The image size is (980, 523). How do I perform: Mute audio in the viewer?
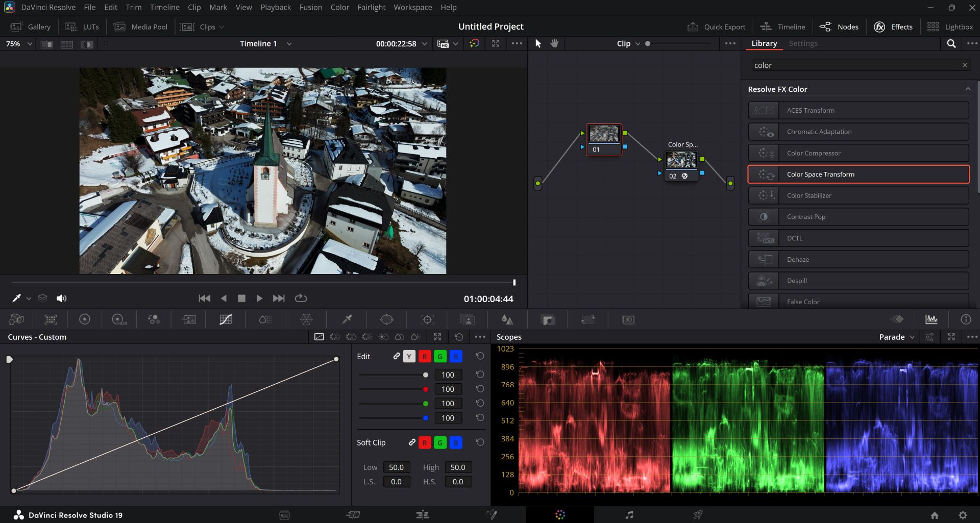(61, 298)
